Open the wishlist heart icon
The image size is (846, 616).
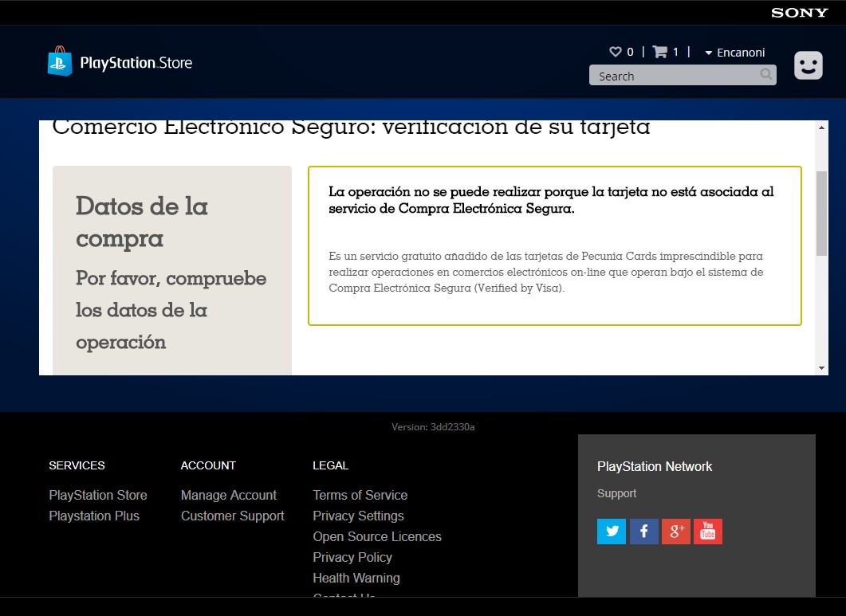pos(615,52)
